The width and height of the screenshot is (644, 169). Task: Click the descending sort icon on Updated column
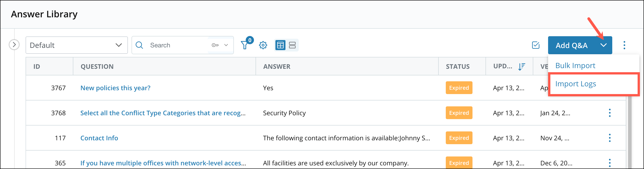522,67
